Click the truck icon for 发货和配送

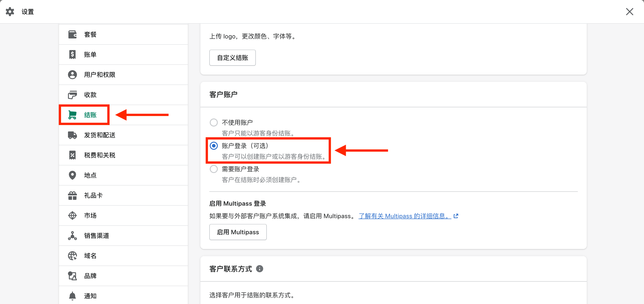click(x=72, y=135)
